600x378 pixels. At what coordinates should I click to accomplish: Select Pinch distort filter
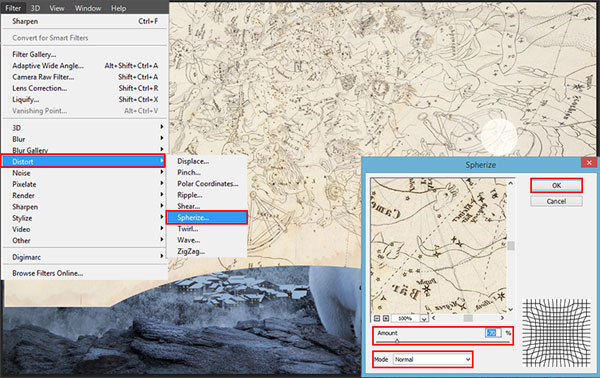click(x=207, y=173)
